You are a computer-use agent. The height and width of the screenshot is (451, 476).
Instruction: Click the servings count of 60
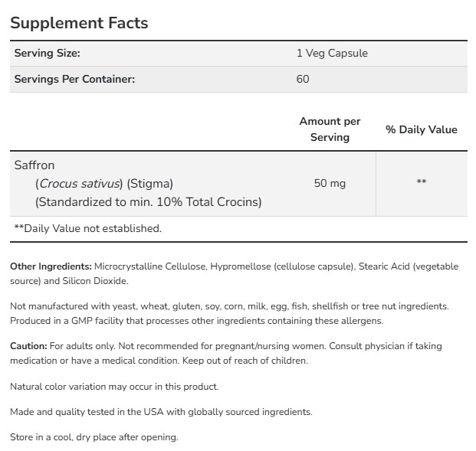pyautogui.click(x=303, y=79)
